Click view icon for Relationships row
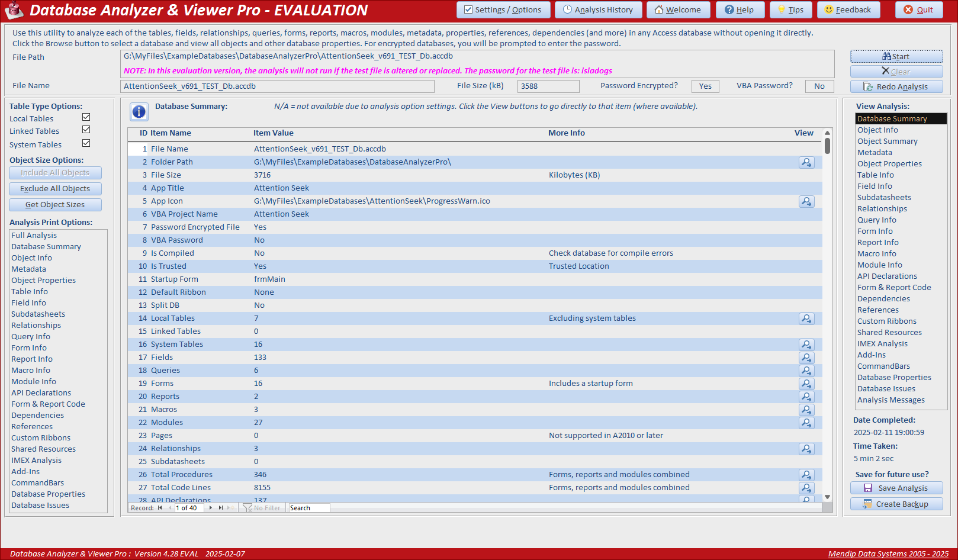This screenshot has height=560, width=958. tap(806, 449)
